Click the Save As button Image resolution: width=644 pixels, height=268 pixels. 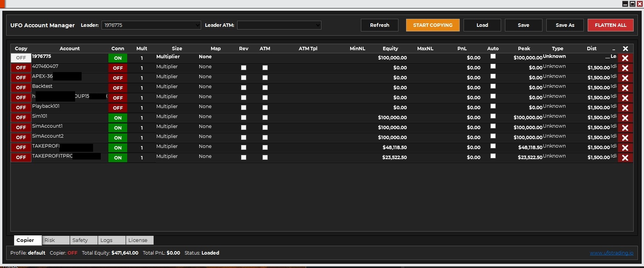click(565, 25)
